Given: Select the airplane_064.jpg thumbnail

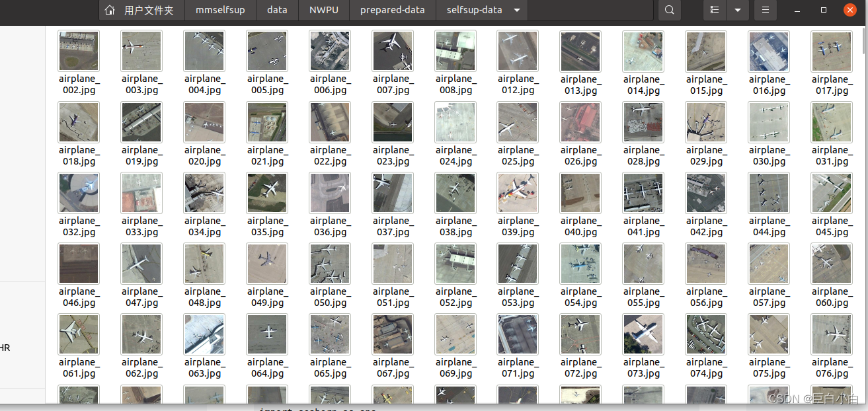Looking at the screenshot, I should point(267,334).
